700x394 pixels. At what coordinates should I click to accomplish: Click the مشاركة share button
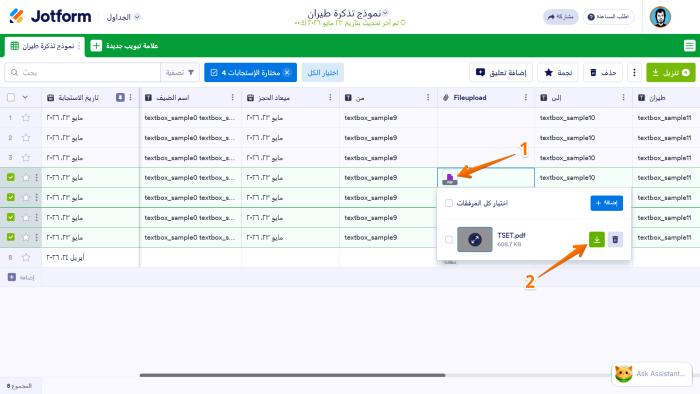tap(561, 17)
